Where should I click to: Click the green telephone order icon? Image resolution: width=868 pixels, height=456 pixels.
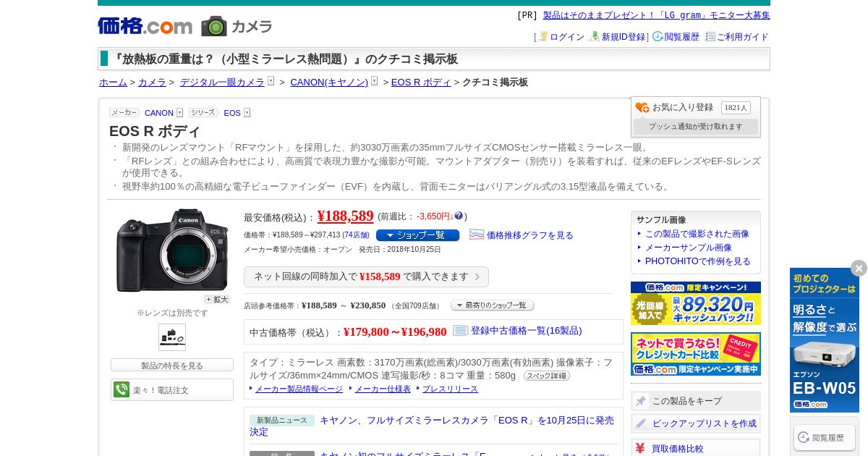click(x=122, y=389)
